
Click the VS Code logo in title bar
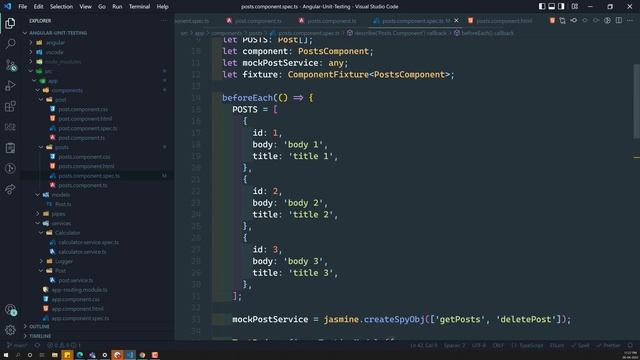pos(8,7)
